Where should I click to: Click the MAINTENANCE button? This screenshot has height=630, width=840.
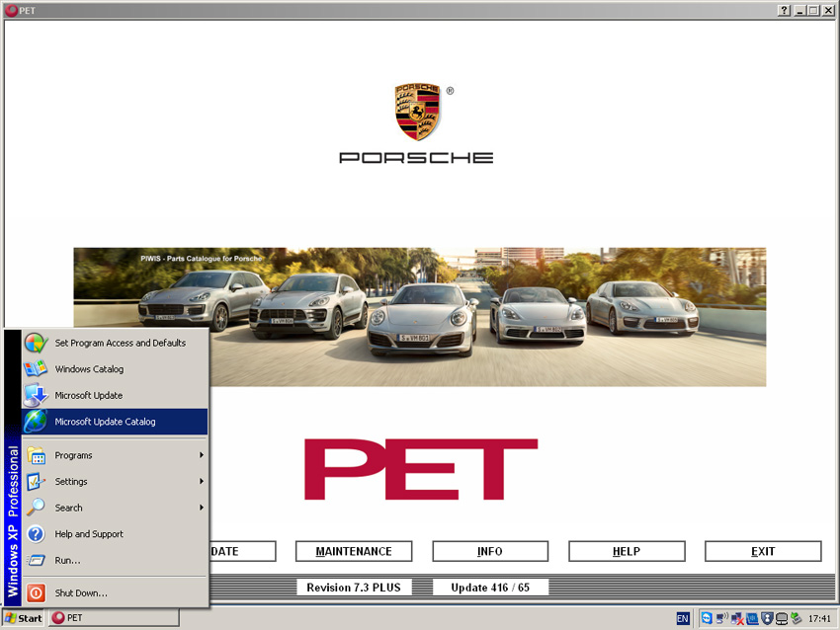pyautogui.click(x=354, y=551)
